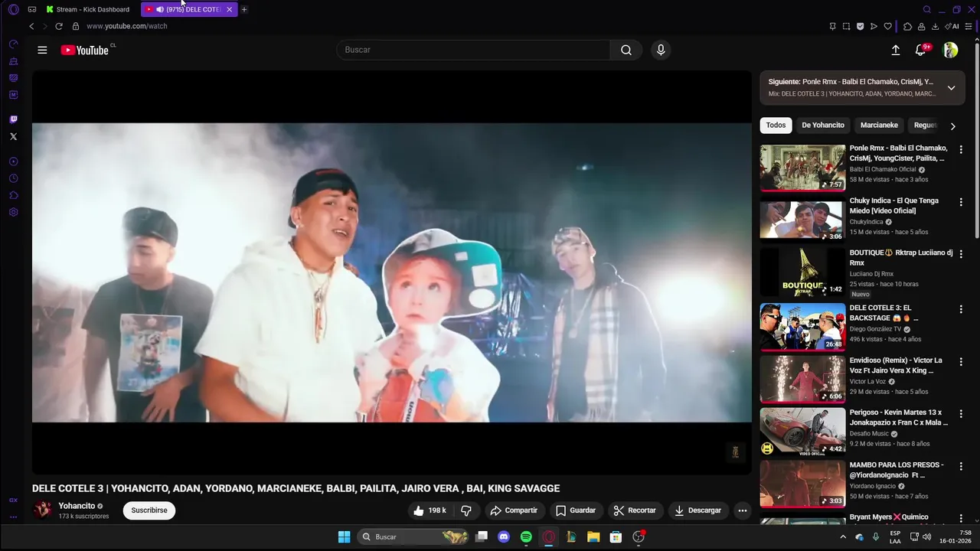Image resolution: width=980 pixels, height=551 pixels.
Task: Show more filter chips with right arrow
Action: [952, 126]
